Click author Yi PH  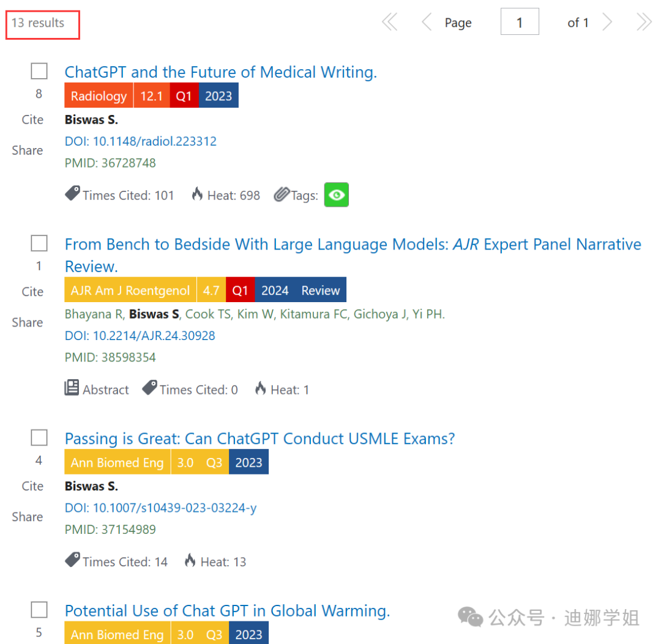click(428, 314)
